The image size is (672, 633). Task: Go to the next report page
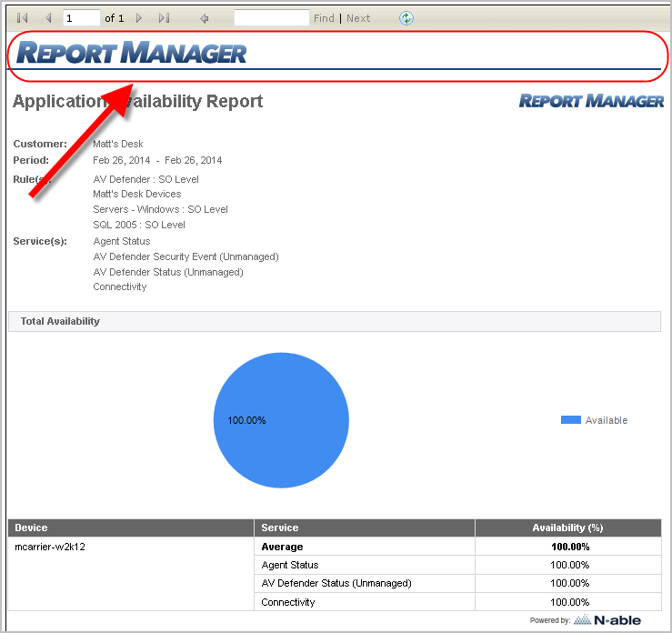click(138, 18)
